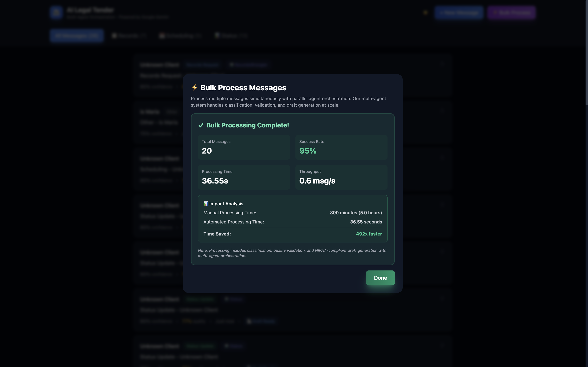Image resolution: width=588 pixels, height=367 pixels.
Task: Expand the chevron on the second-to-last visible card
Action: (442, 298)
